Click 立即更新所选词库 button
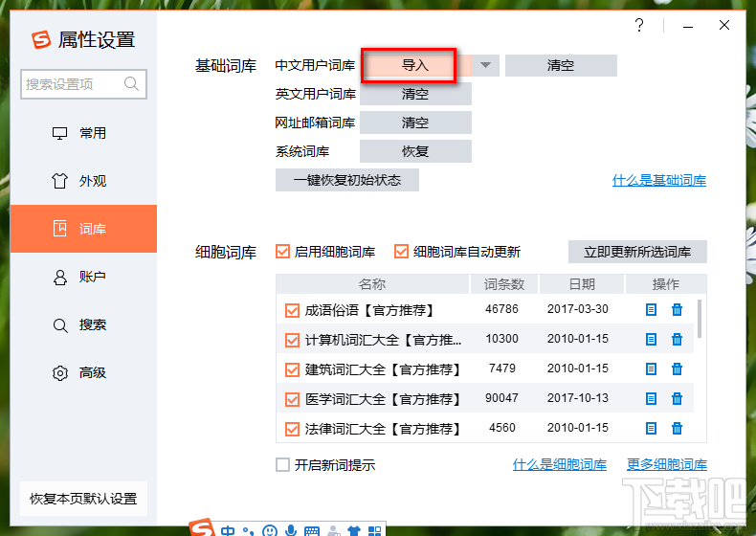Image resolution: width=756 pixels, height=536 pixels. tap(637, 252)
